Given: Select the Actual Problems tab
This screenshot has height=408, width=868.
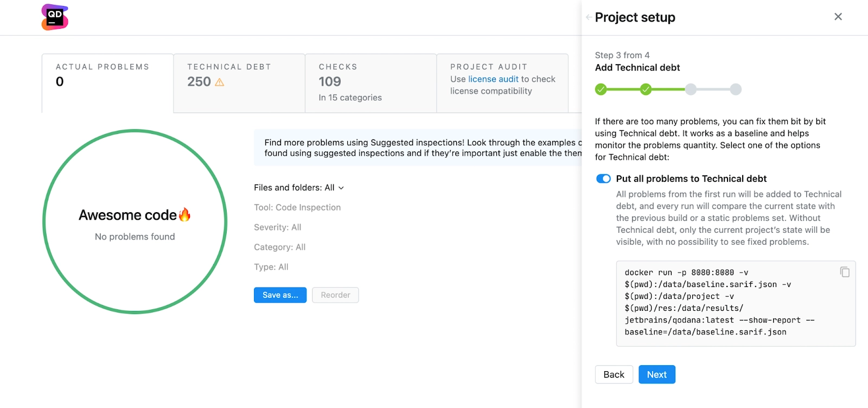Looking at the screenshot, I should coord(107,83).
